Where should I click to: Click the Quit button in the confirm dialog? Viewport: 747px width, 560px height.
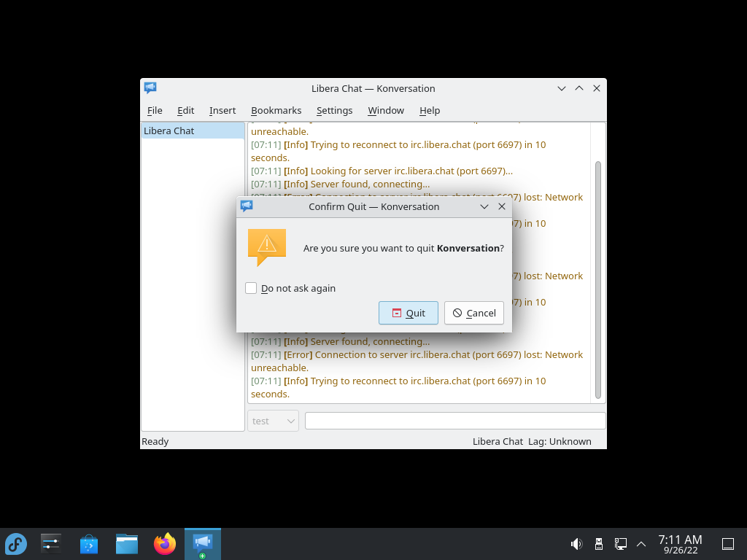click(409, 313)
